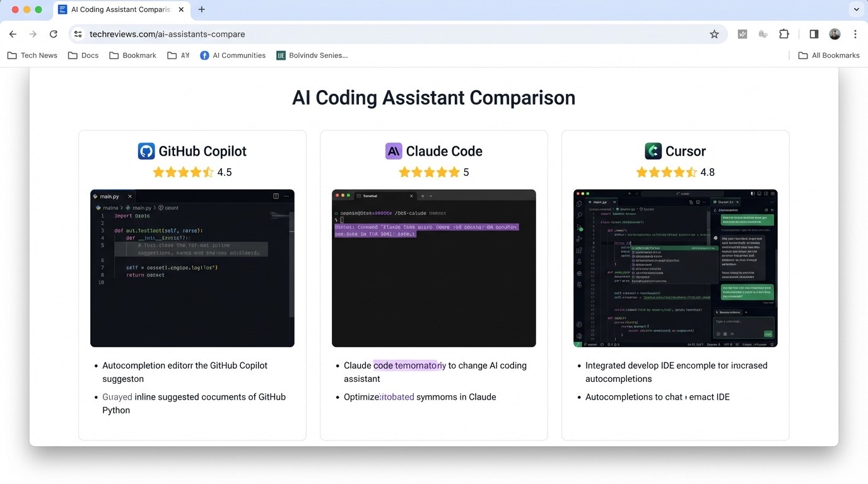Open the browser extensions puzzle icon
This screenshot has width=868, height=484.
point(784,34)
